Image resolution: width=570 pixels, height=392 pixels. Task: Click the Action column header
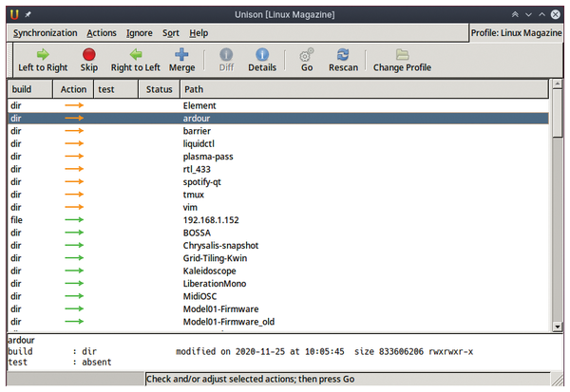pyautogui.click(x=73, y=89)
